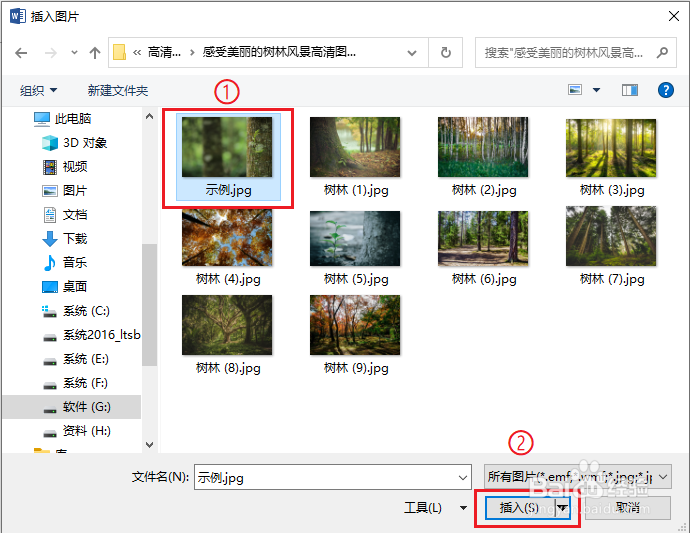Click the navigation pane scrollbar thumb

[150, 305]
